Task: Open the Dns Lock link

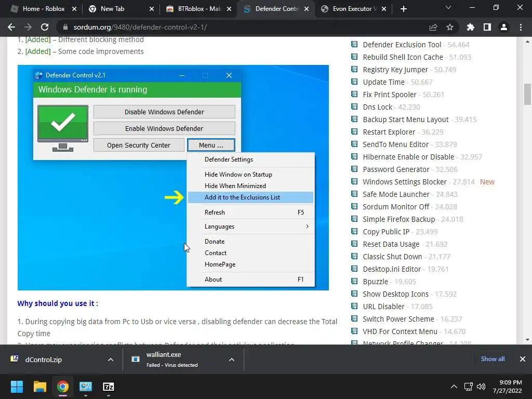Action: (377, 107)
